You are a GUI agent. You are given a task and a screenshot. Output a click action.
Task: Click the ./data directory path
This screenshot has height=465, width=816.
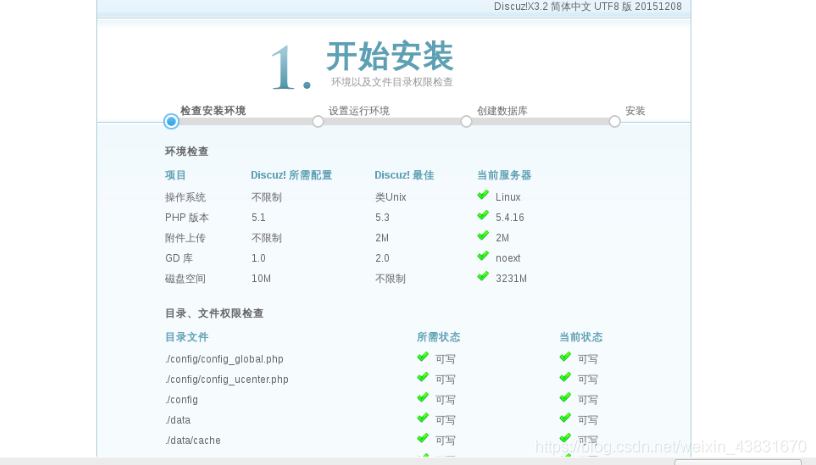click(178, 420)
